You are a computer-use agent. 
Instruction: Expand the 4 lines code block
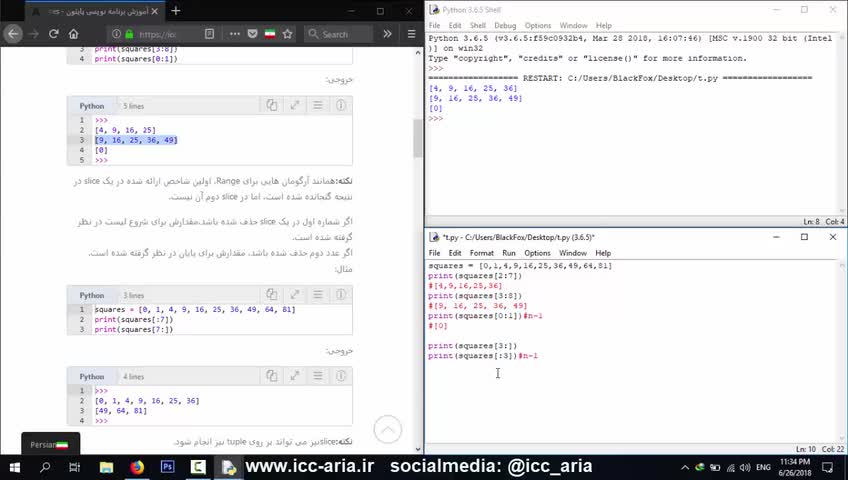pyautogui.click(x=295, y=376)
